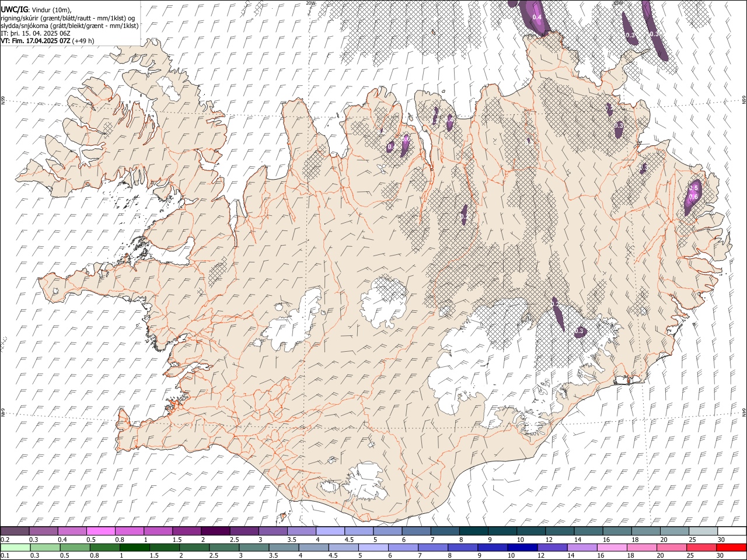Click snow legend swatch between 1 and 1.5
The width and height of the screenshot is (747, 560).
point(158,531)
